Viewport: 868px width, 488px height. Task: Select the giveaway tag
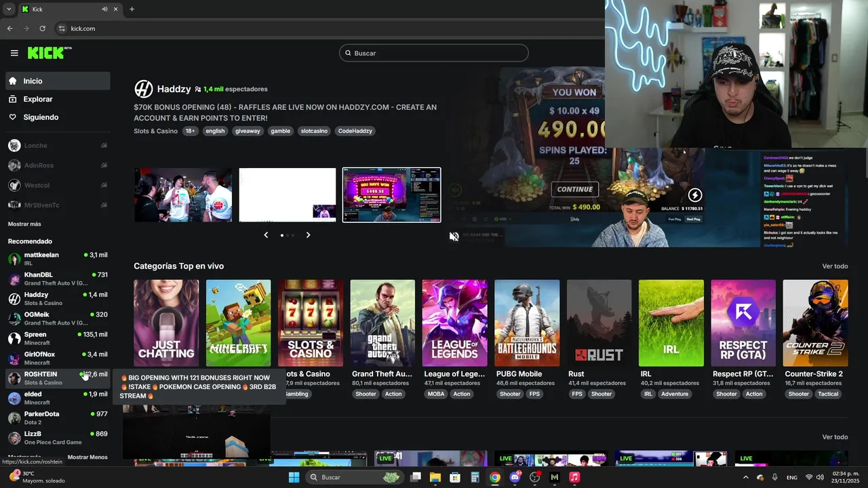coord(248,131)
